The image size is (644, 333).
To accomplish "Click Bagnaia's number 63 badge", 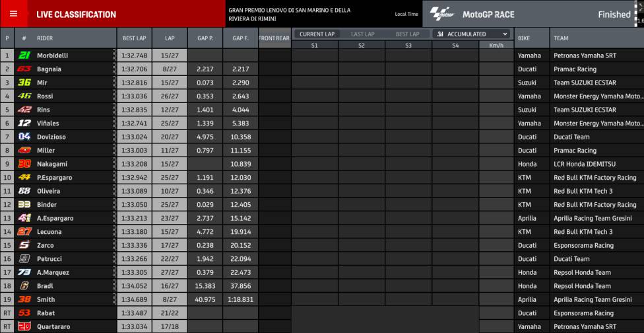I will (24, 69).
